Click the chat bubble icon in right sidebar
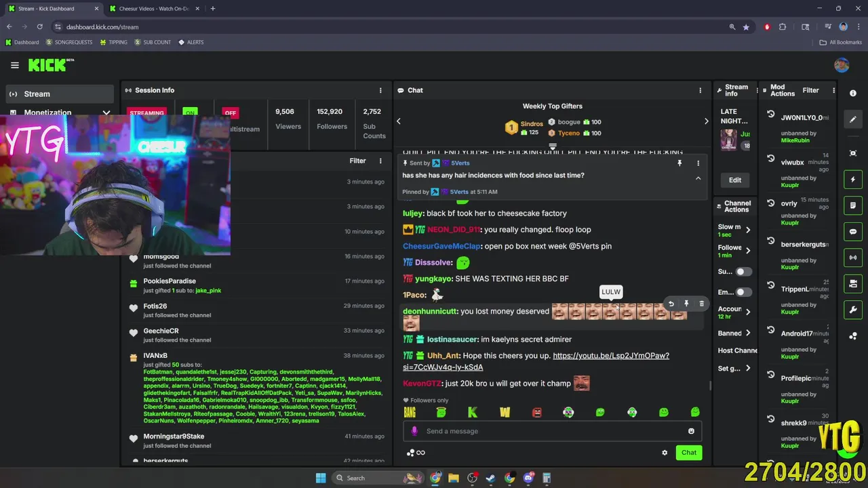 (x=853, y=232)
